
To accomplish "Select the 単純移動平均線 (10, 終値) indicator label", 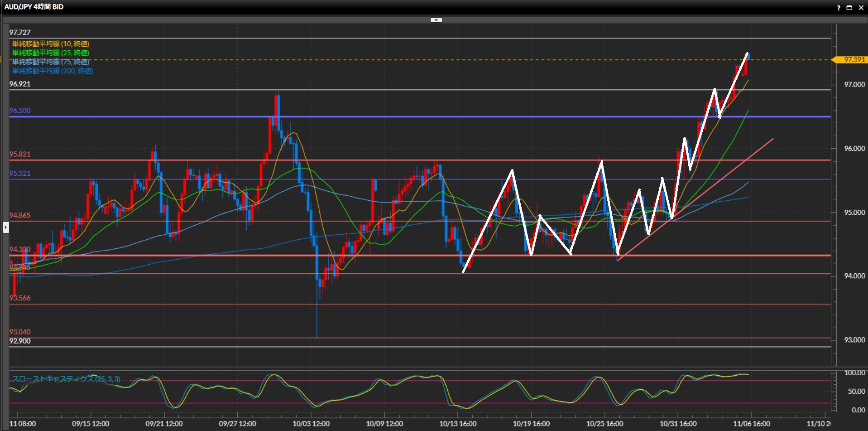I will click(x=51, y=44).
